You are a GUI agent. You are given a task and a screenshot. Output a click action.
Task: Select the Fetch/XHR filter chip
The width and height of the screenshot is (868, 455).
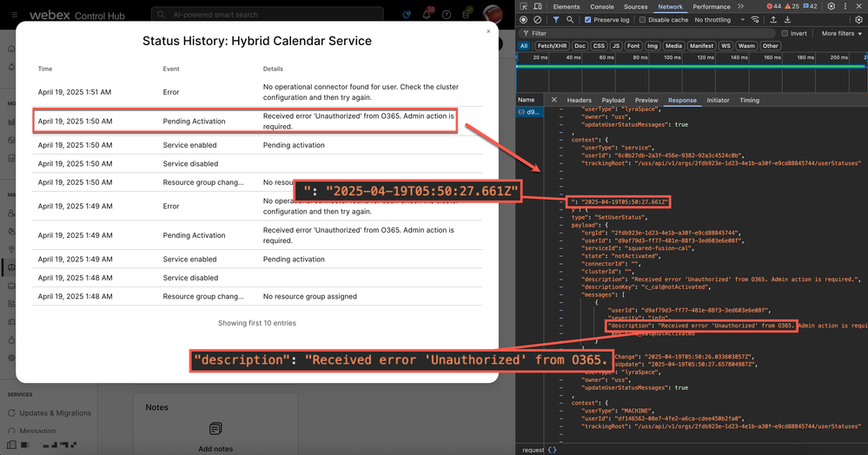[x=552, y=46]
